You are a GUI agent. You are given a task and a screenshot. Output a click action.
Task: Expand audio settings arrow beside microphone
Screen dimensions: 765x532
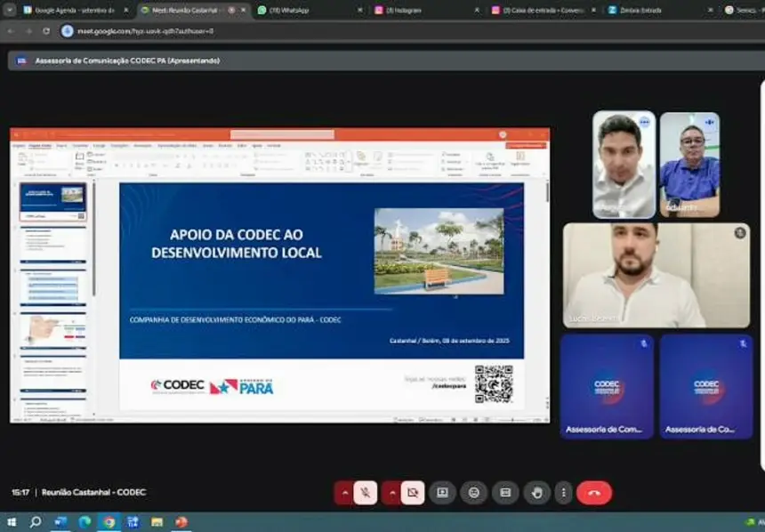point(344,493)
